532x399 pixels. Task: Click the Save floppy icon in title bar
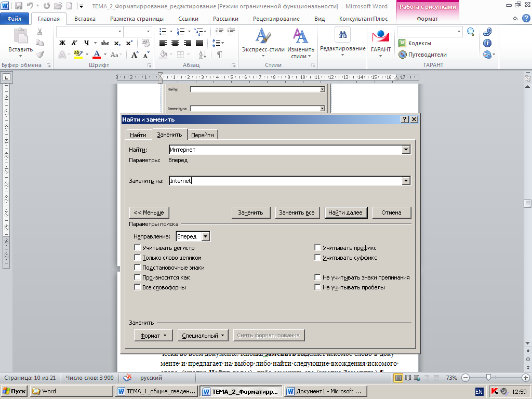19,6
